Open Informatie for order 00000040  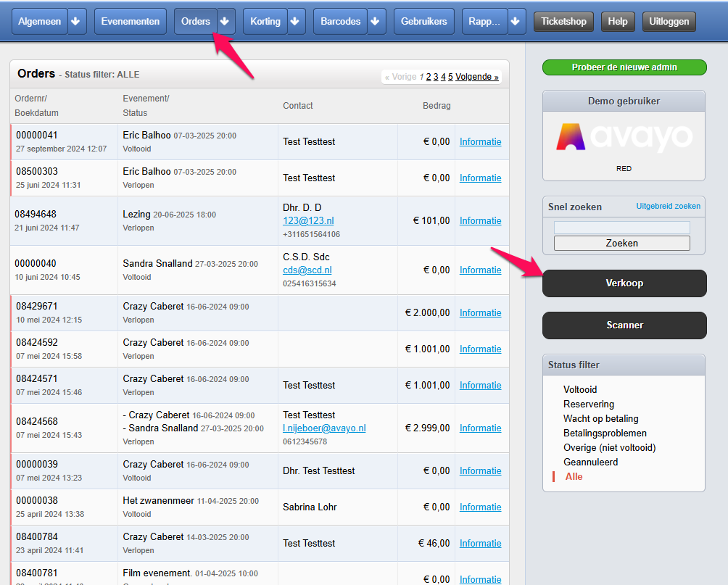click(x=481, y=270)
